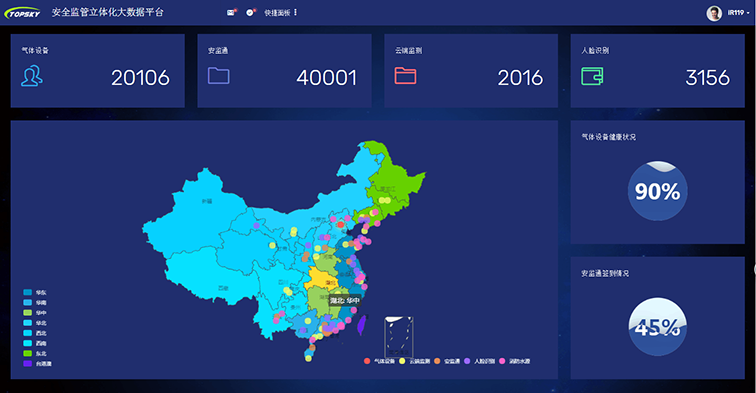Toggle the red 气体设备 scatter legend
This screenshot has height=393, width=756.
[x=379, y=361]
